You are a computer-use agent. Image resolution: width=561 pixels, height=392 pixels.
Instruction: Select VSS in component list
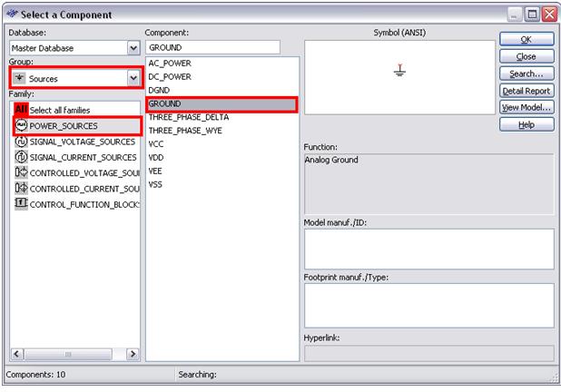click(155, 184)
